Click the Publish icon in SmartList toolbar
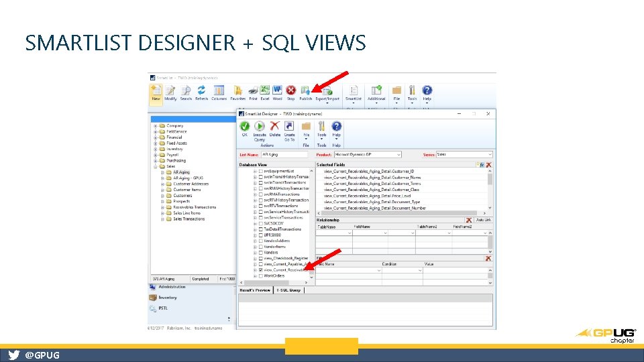 [x=305, y=90]
